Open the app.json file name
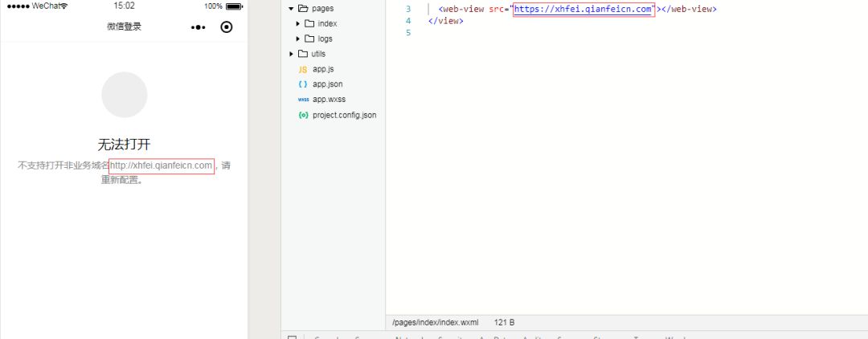The image size is (868, 339). pos(328,84)
